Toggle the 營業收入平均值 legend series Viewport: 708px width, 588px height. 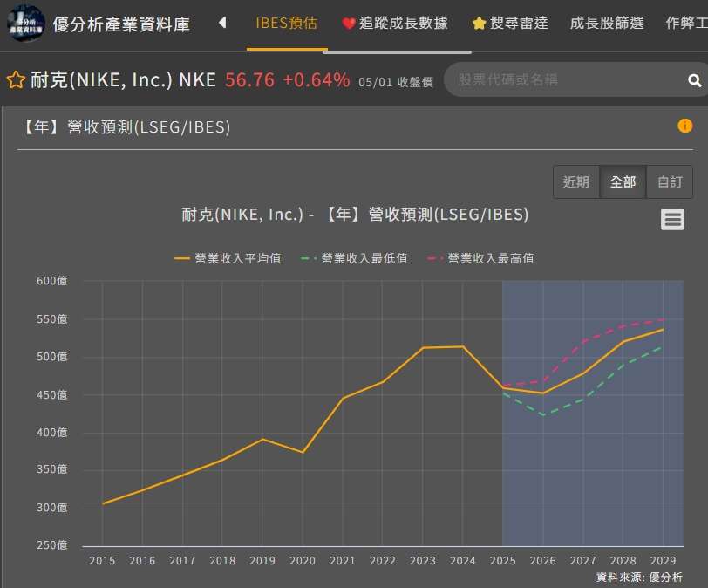[228, 258]
